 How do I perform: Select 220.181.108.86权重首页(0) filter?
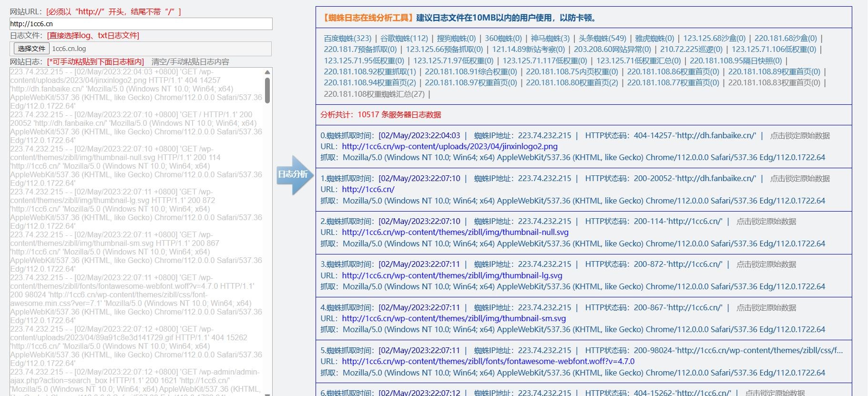tap(673, 71)
